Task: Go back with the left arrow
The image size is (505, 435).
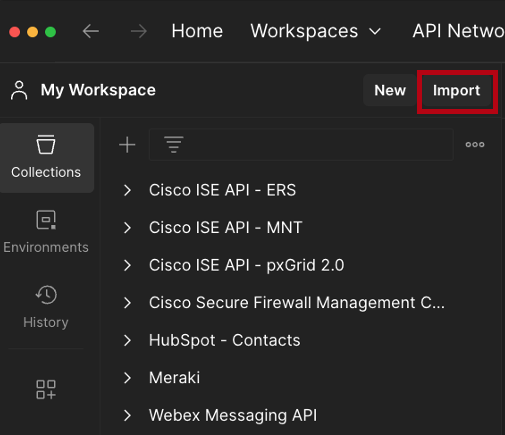Action: point(91,31)
